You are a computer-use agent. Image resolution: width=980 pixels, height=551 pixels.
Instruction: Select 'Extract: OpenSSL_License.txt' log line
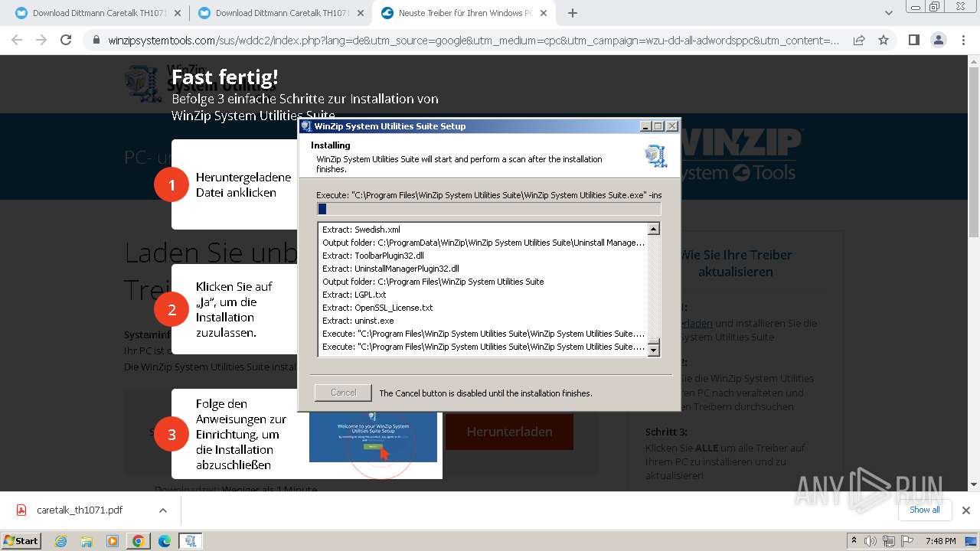377,308
